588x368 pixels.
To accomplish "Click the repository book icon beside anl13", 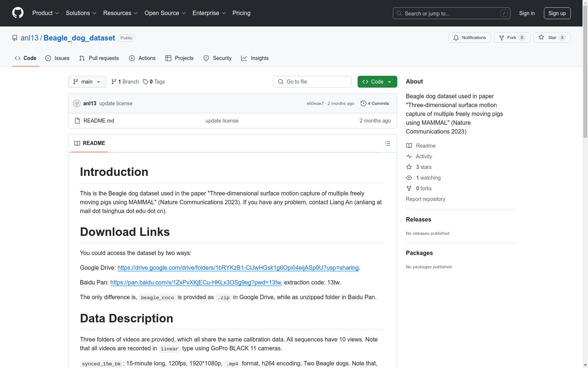I will [15, 38].
